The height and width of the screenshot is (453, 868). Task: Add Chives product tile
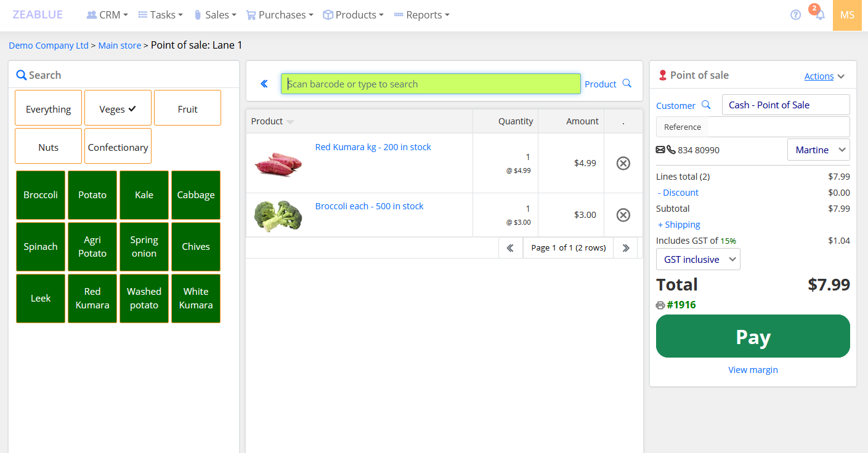[x=196, y=247]
